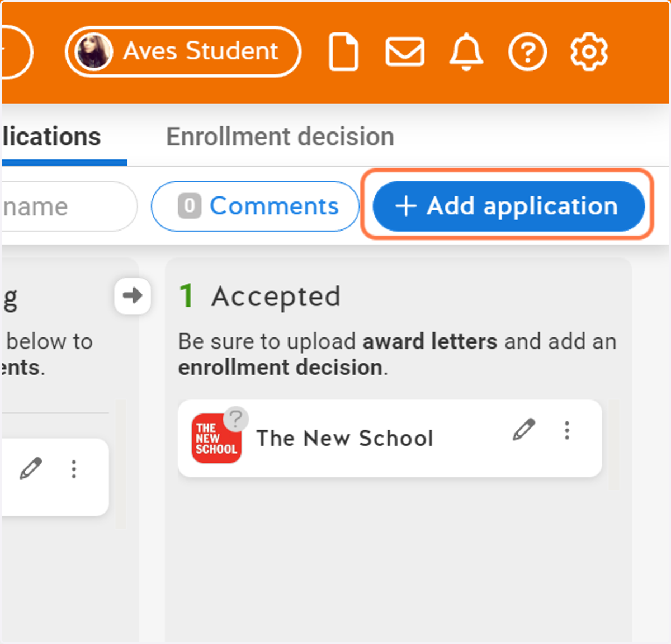Open the help question mark icon
Viewport: 671px width, 644px height.
(527, 52)
